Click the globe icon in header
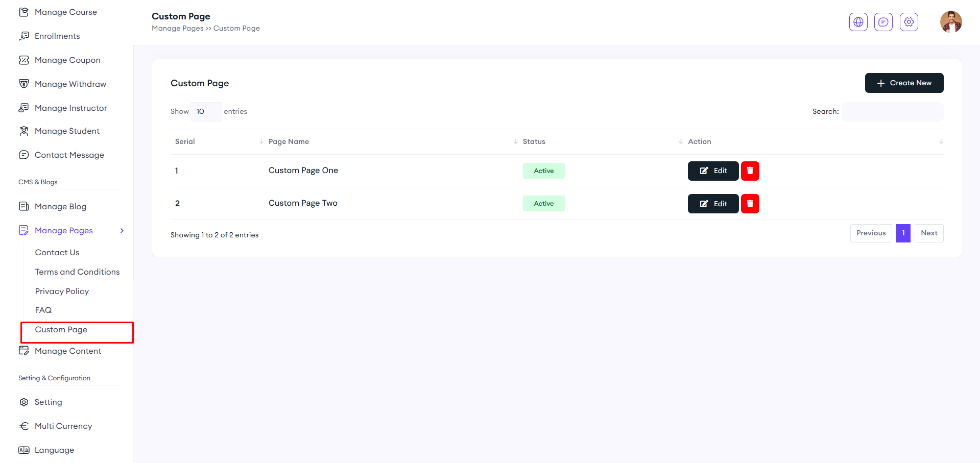 858,22
